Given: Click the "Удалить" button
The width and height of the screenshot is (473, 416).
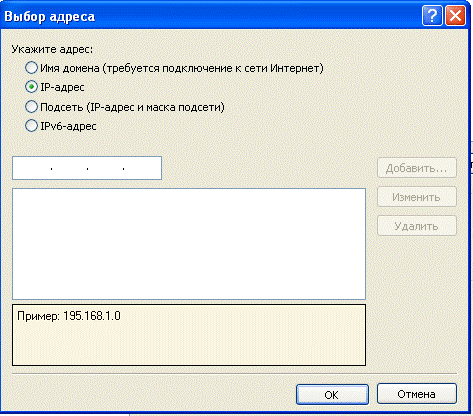Looking at the screenshot, I should 417,226.
